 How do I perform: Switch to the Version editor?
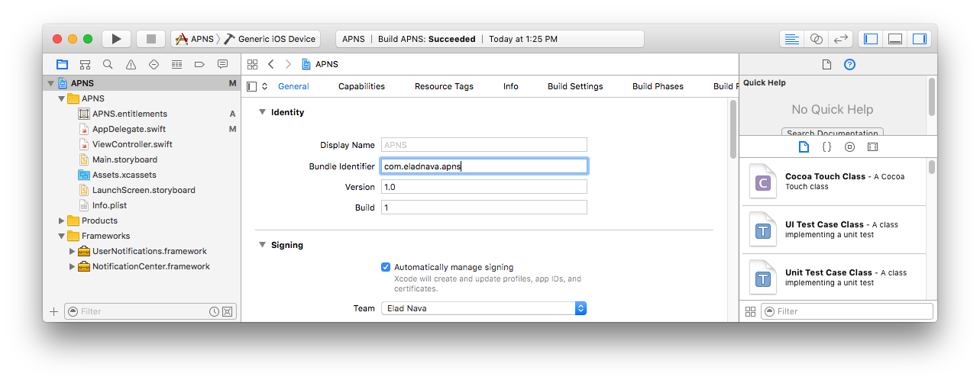click(x=841, y=39)
